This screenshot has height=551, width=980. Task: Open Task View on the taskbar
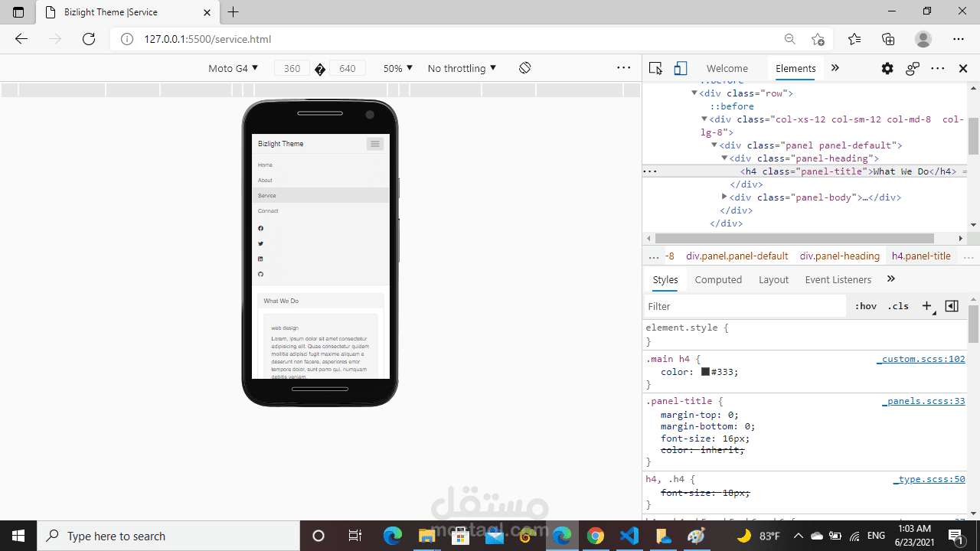(355, 536)
